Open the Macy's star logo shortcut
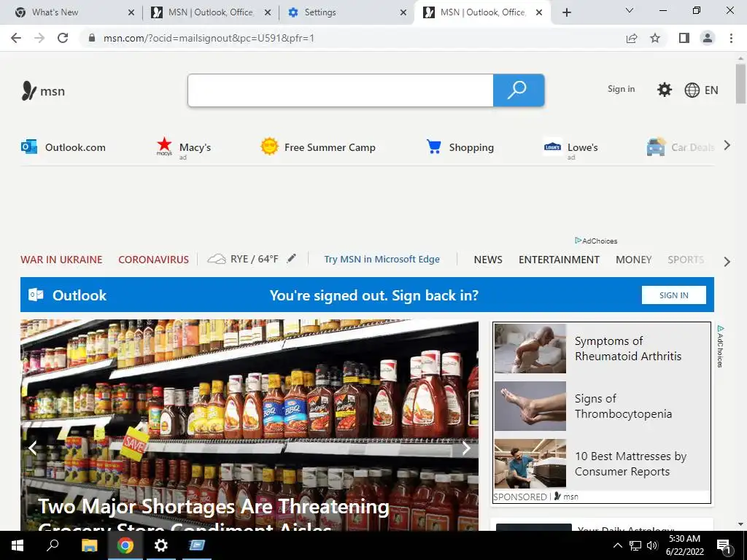This screenshot has height=560, width=747. 164,146
